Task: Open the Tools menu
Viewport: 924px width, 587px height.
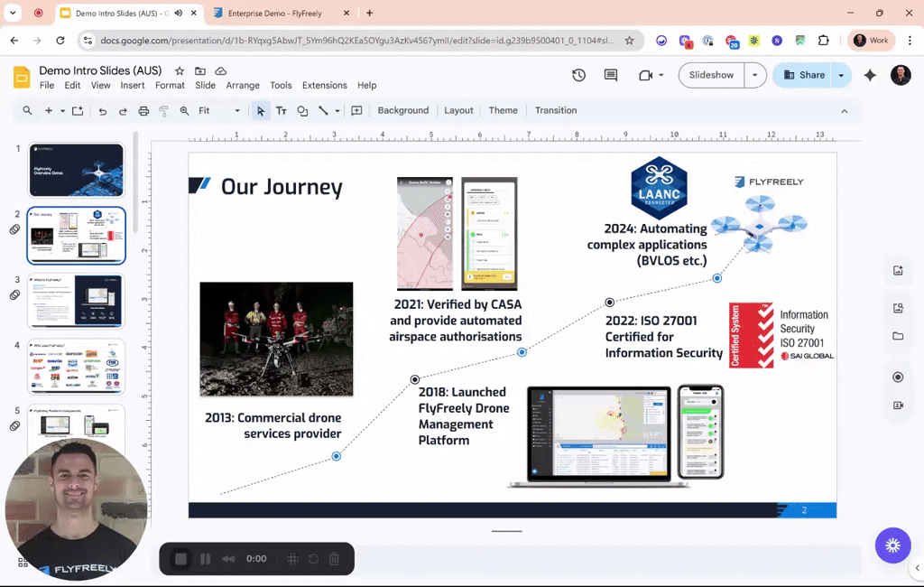Action: click(282, 85)
